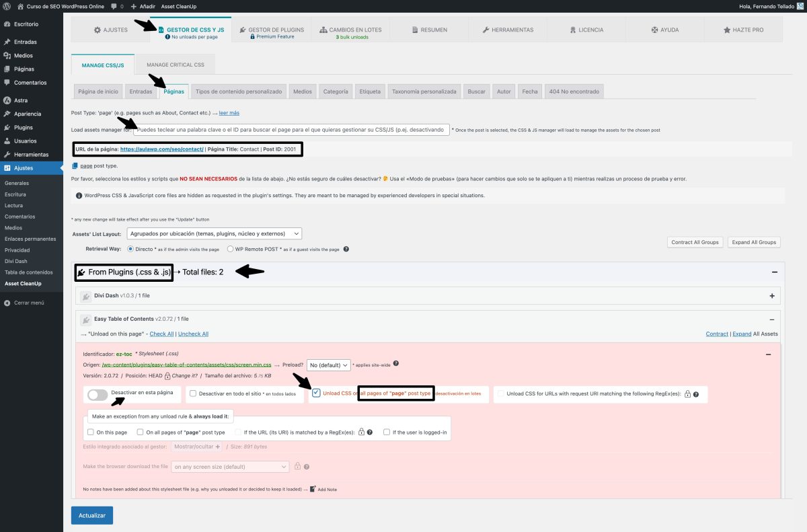Click the Actualizar button
The image size is (807, 532).
pyautogui.click(x=92, y=515)
